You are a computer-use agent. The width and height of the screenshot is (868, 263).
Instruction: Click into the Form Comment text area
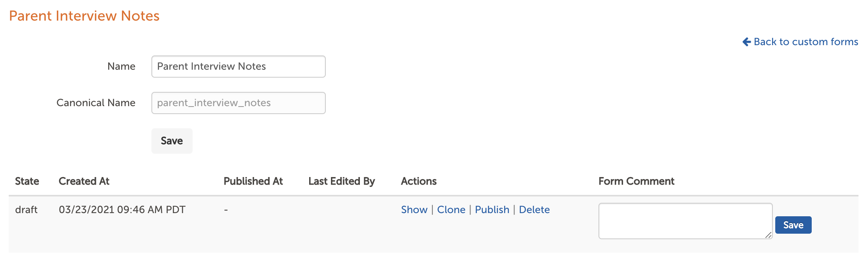click(x=686, y=221)
